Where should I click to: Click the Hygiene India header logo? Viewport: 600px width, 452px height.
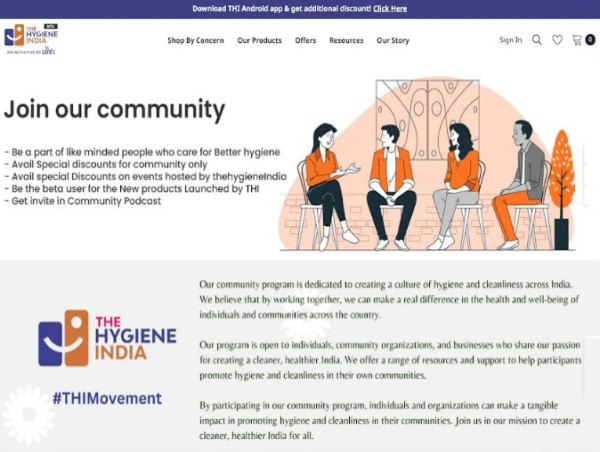[x=31, y=39]
